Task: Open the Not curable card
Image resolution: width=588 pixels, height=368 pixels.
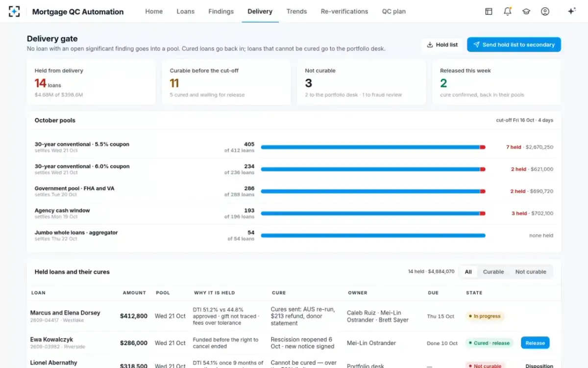Action: [362, 82]
